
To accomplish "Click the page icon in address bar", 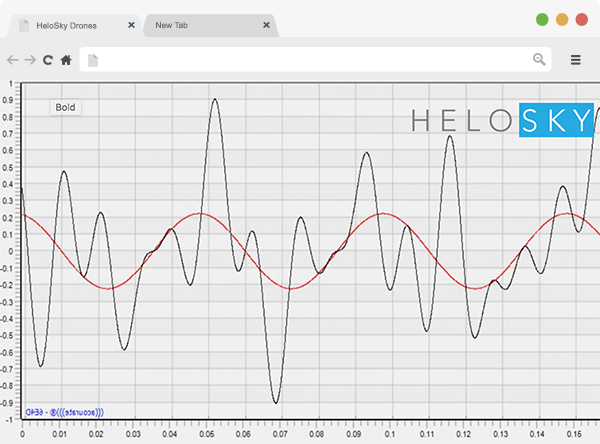I will 93,60.
